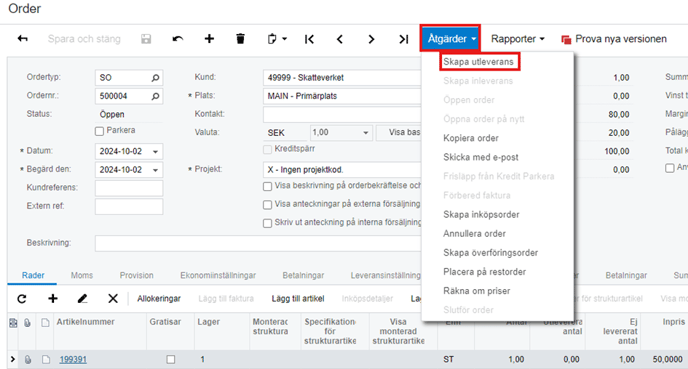Screen dimensions: 688x369
Task: Click the Visa bas button
Action: [x=399, y=133]
